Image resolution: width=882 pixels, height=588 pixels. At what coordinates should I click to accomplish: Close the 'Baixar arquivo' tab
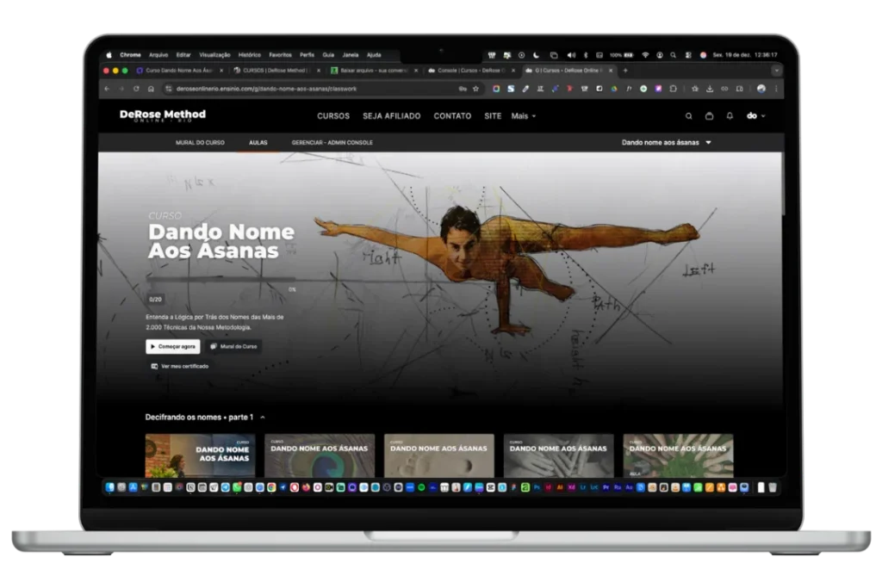(x=416, y=71)
